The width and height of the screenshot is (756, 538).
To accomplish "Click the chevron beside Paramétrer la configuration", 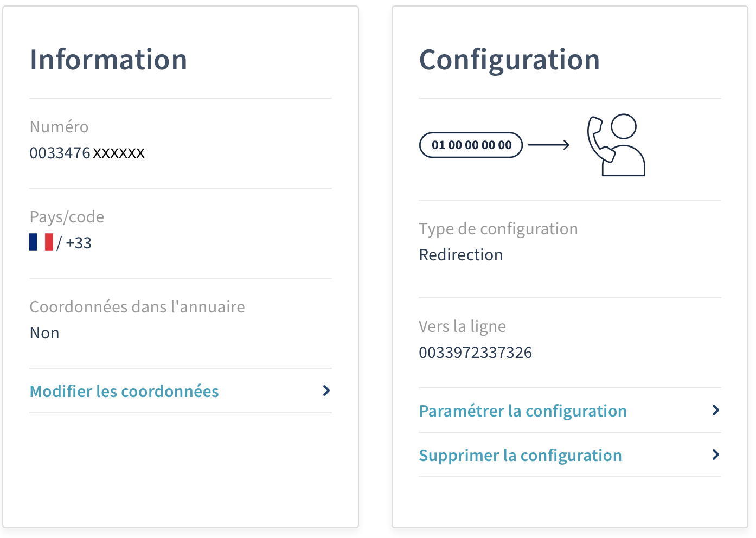I will (715, 410).
